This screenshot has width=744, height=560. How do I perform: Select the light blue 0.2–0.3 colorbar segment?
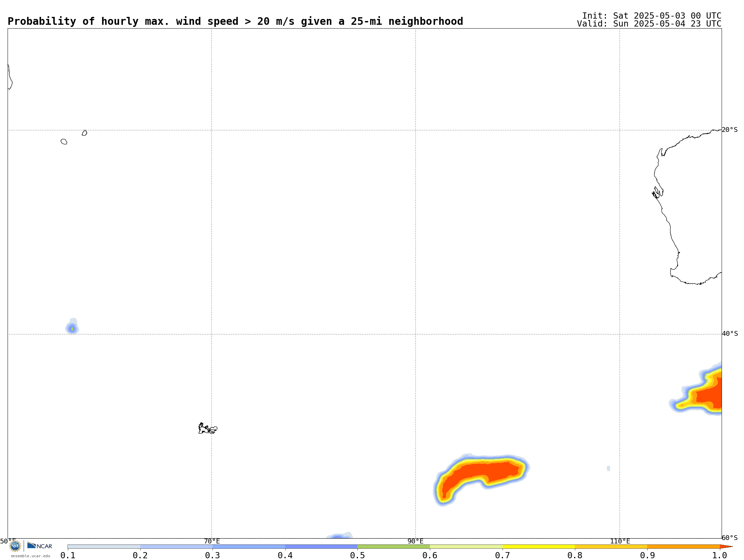coord(176,547)
